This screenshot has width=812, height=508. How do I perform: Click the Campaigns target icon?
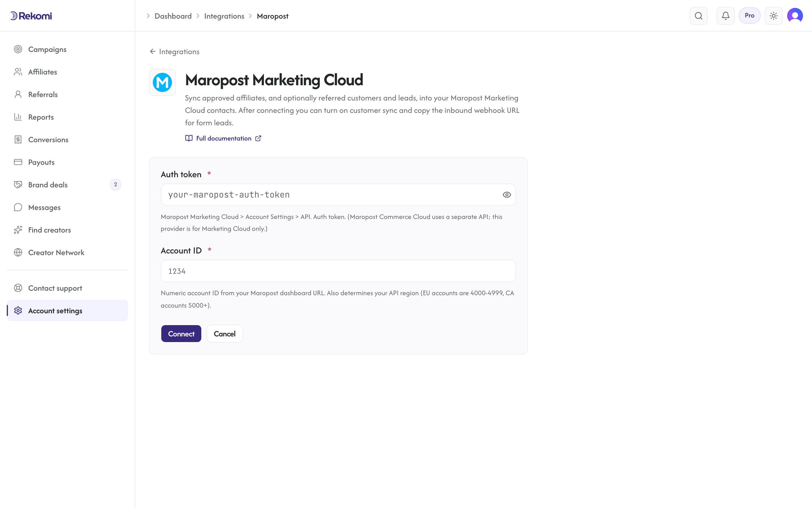[x=18, y=49]
